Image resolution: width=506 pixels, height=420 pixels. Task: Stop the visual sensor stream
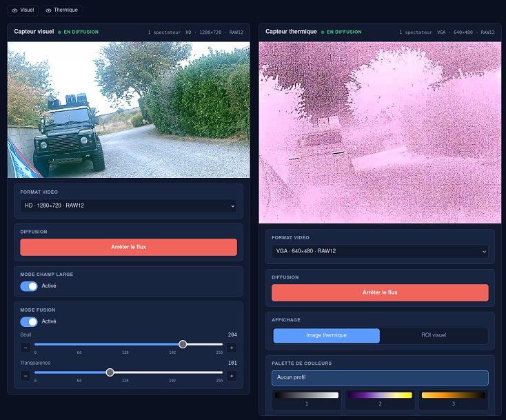[128, 247]
